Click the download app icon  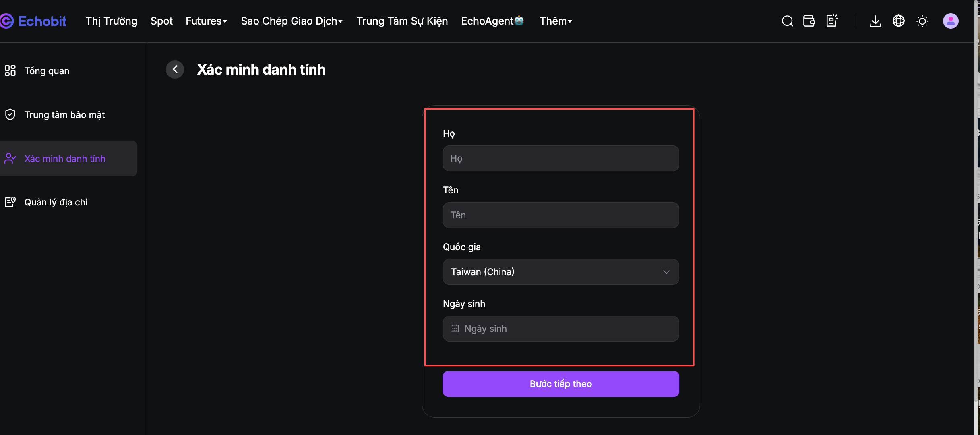(x=875, y=21)
